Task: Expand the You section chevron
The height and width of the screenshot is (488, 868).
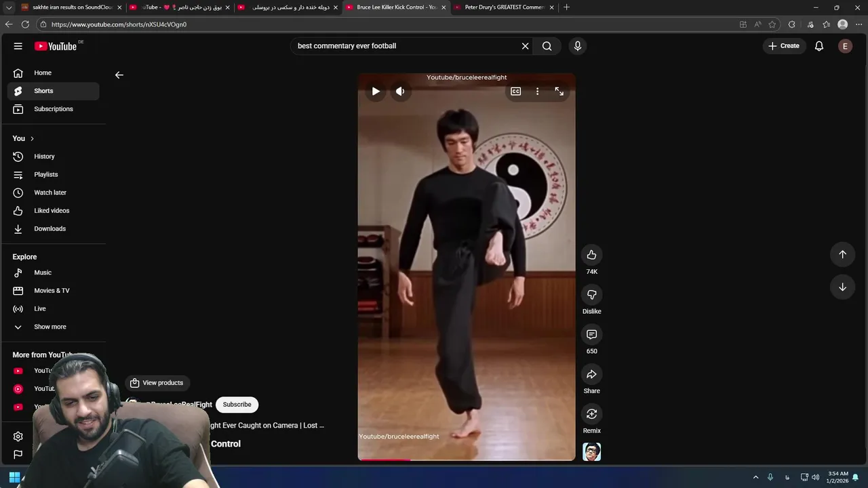Action: (32, 139)
